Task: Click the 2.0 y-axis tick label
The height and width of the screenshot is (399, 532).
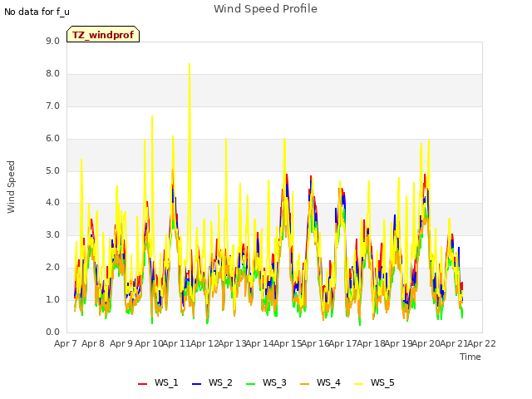Action: (x=52, y=268)
